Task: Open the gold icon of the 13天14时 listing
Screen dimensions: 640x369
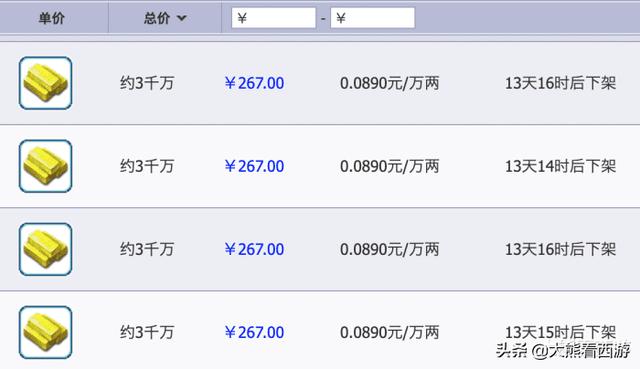Action: [45, 166]
